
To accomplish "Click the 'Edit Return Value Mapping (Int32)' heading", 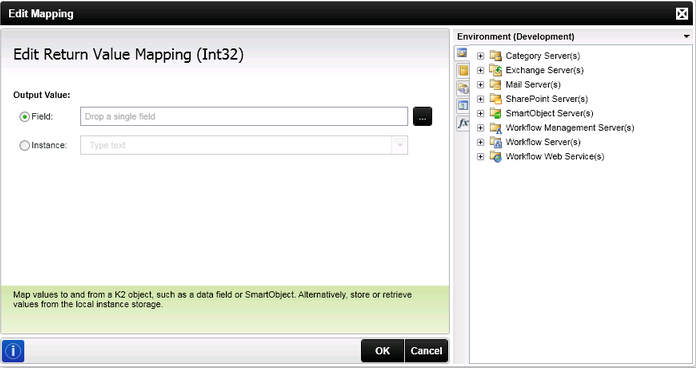I will point(128,55).
